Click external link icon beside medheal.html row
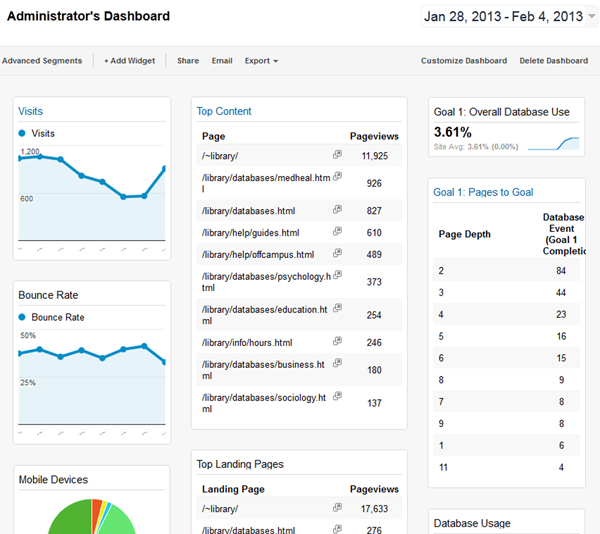Image resolution: width=600 pixels, height=534 pixels. pos(337,177)
